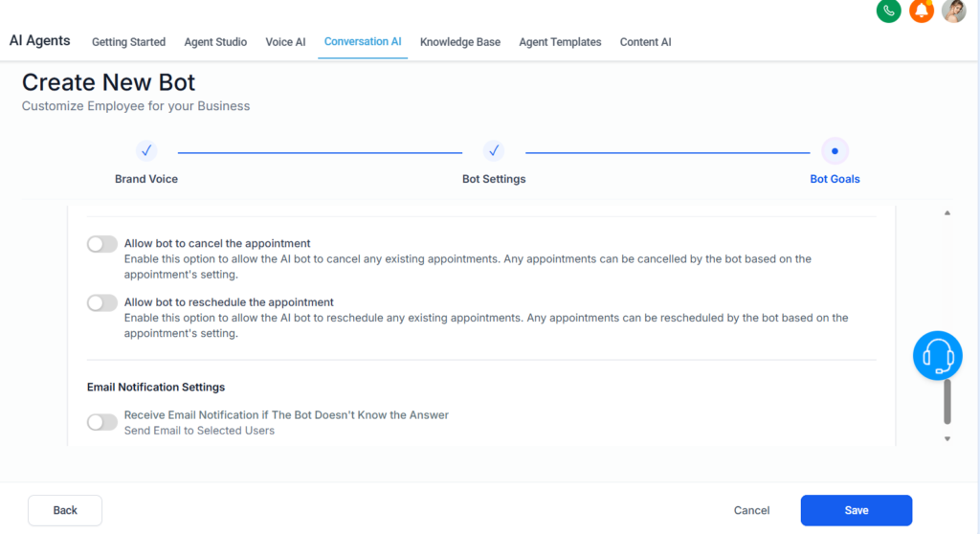The width and height of the screenshot is (980, 534).
Task: Click the green phone call icon
Action: (889, 11)
